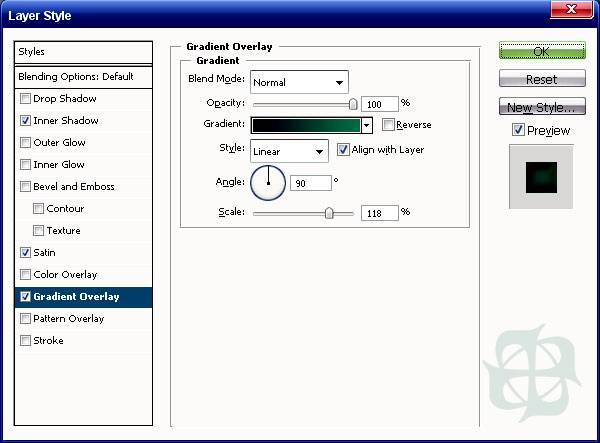Check the Contour checkbox
The height and width of the screenshot is (443, 600).
click(x=38, y=208)
